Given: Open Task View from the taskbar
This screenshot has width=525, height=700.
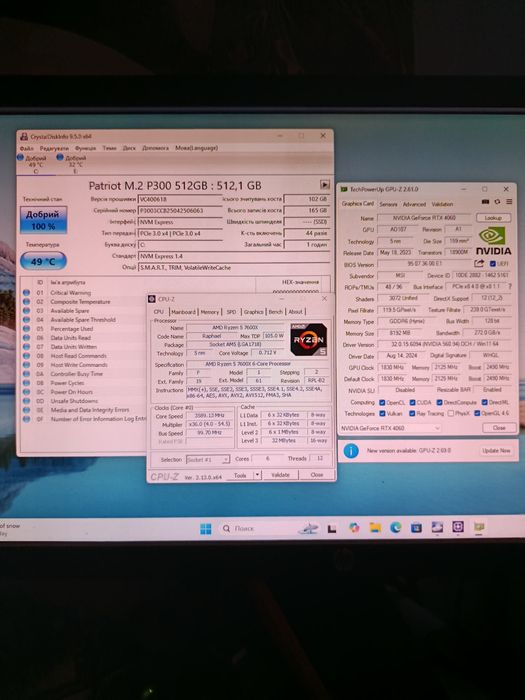Looking at the screenshot, I should pyautogui.click(x=332, y=529).
